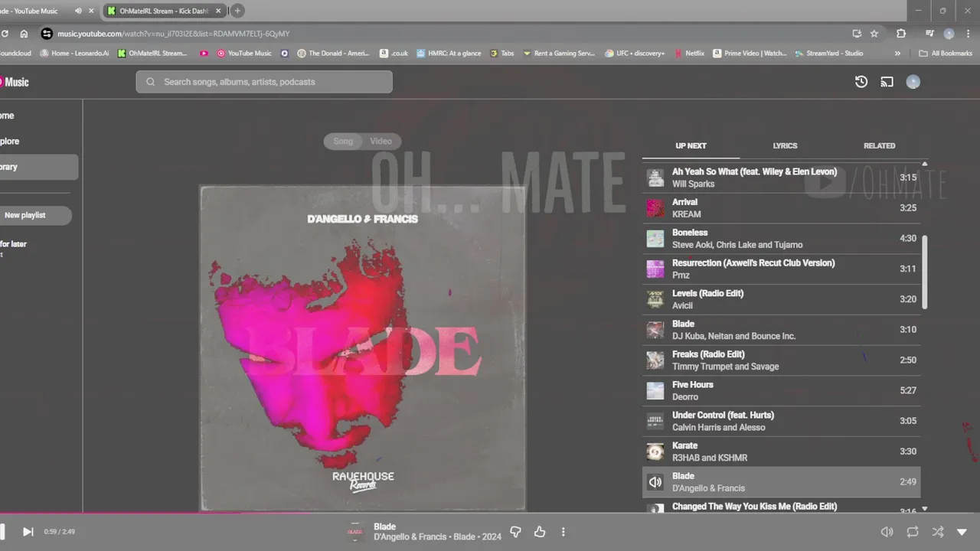Viewport: 980px width, 551px height.
Task: Dislike the song Blade
Action: [x=515, y=531]
